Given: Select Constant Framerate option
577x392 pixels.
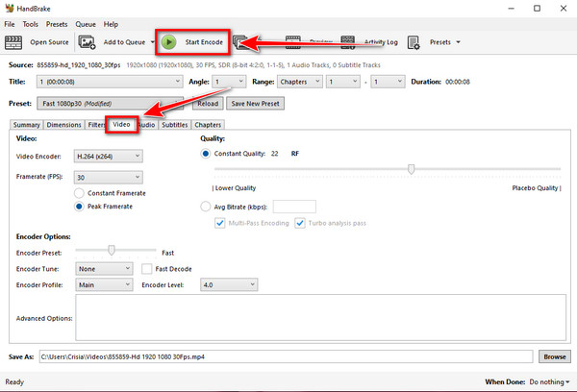Looking at the screenshot, I should point(79,193).
